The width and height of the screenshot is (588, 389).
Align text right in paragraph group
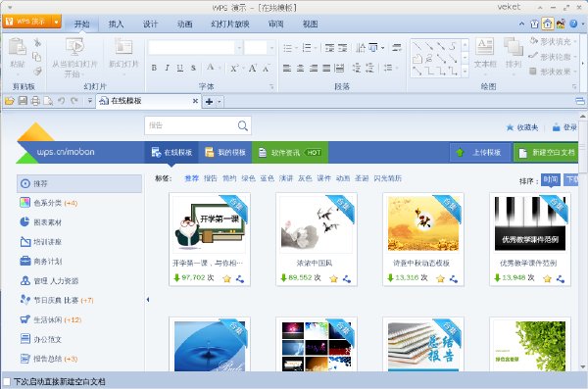314,68
